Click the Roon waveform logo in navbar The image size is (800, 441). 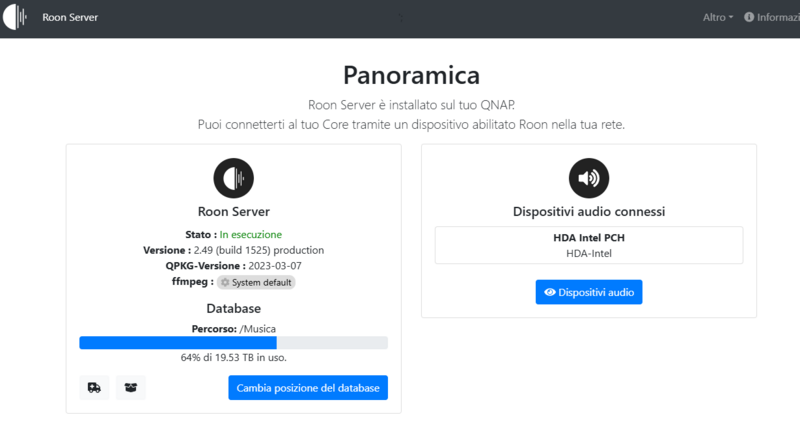click(16, 18)
